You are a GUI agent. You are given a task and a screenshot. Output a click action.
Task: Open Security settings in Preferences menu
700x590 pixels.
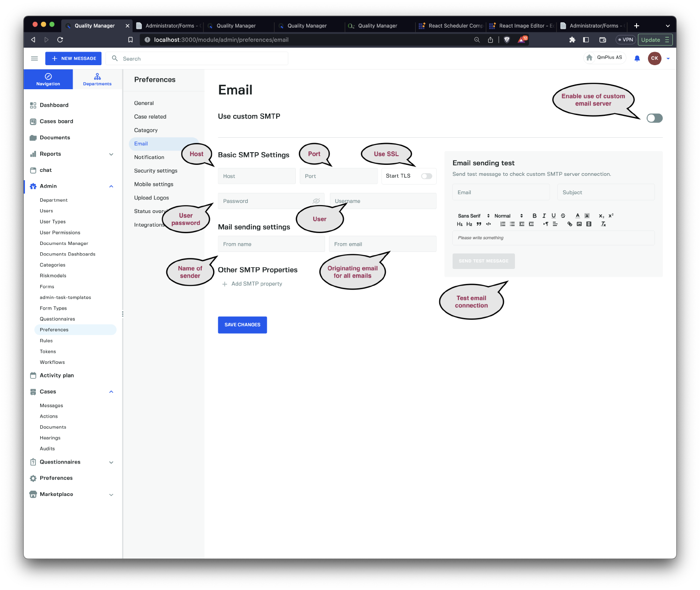tap(156, 171)
